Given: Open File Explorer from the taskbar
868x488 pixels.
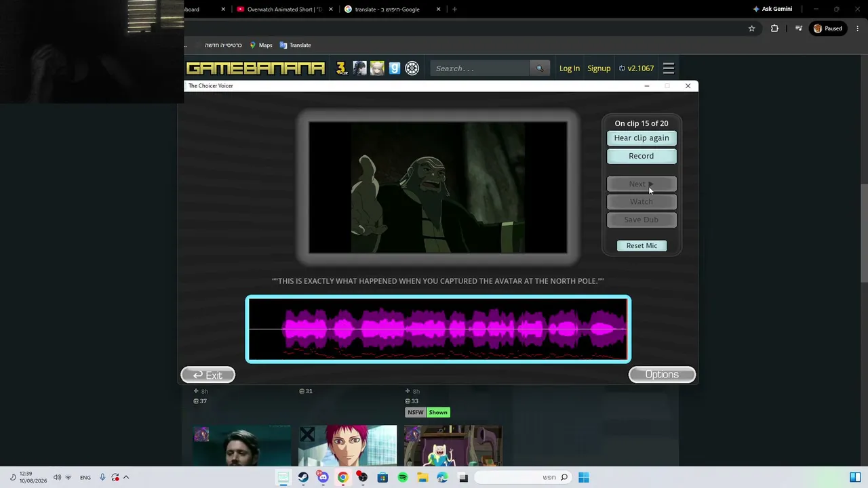Looking at the screenshot, I should [x=422, y=478].
